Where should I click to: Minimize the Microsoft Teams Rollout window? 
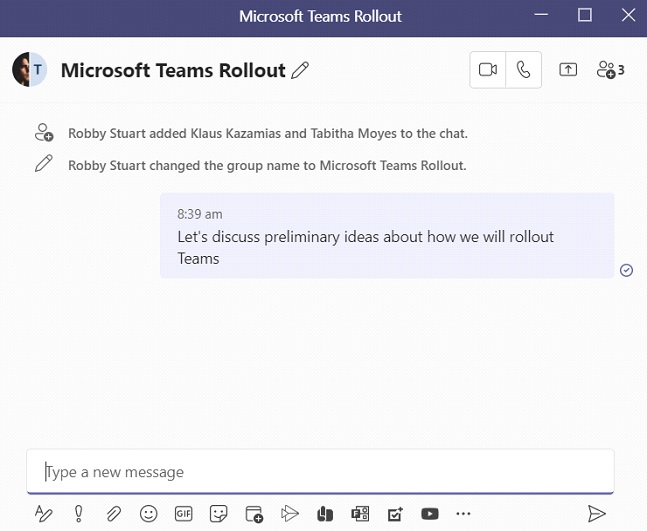(541, 16)
